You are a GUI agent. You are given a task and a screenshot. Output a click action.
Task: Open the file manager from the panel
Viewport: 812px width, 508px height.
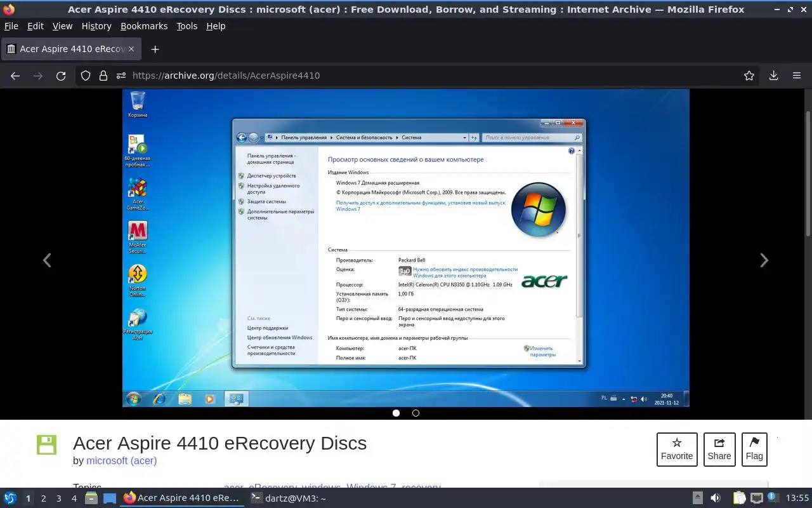[91, 498]
